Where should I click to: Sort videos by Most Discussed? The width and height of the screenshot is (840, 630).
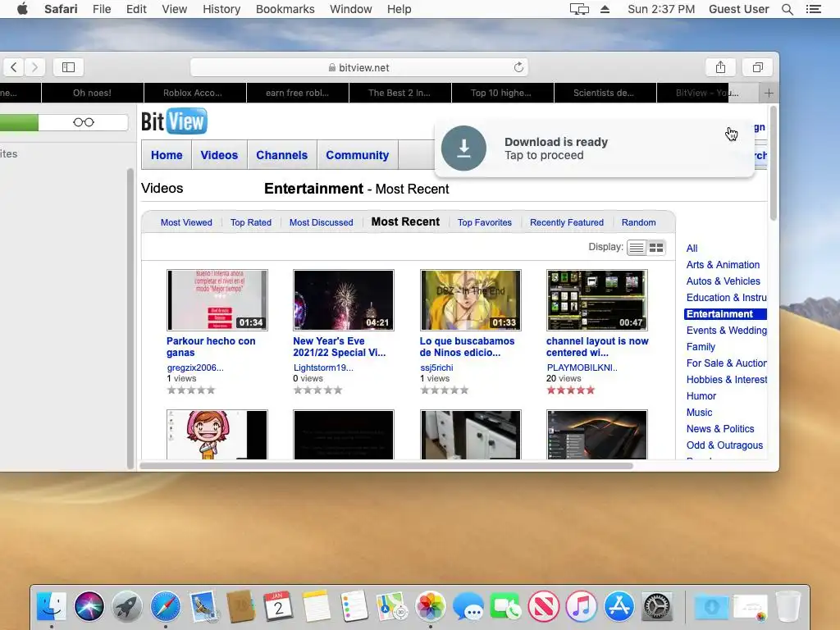click(x=321, y=222)
